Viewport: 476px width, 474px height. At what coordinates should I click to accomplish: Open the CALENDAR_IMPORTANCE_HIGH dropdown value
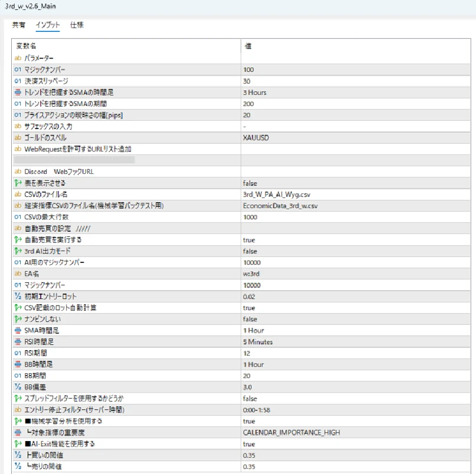click(291, 432)
